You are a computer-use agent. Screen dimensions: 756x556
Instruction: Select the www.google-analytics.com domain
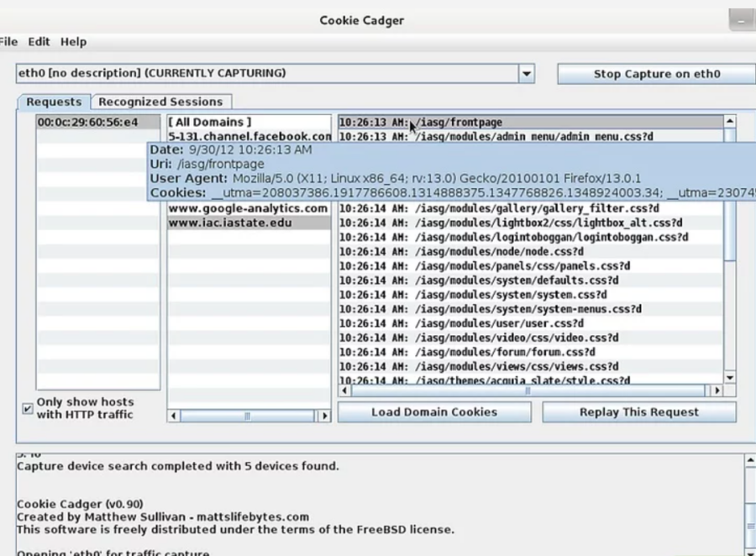[249, 208]
